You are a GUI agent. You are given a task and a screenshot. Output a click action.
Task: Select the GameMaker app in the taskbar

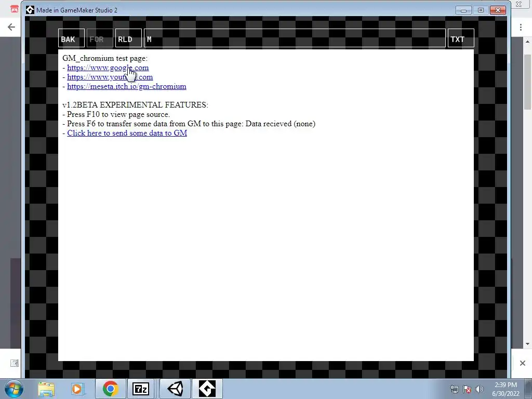[207, 389]
